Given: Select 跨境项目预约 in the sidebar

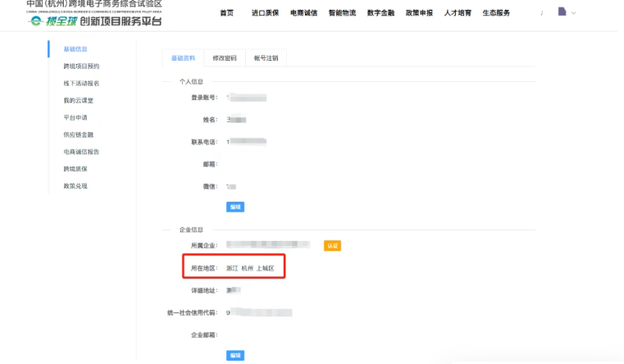Looking at the screenshot, I should (x=81, y=66).
